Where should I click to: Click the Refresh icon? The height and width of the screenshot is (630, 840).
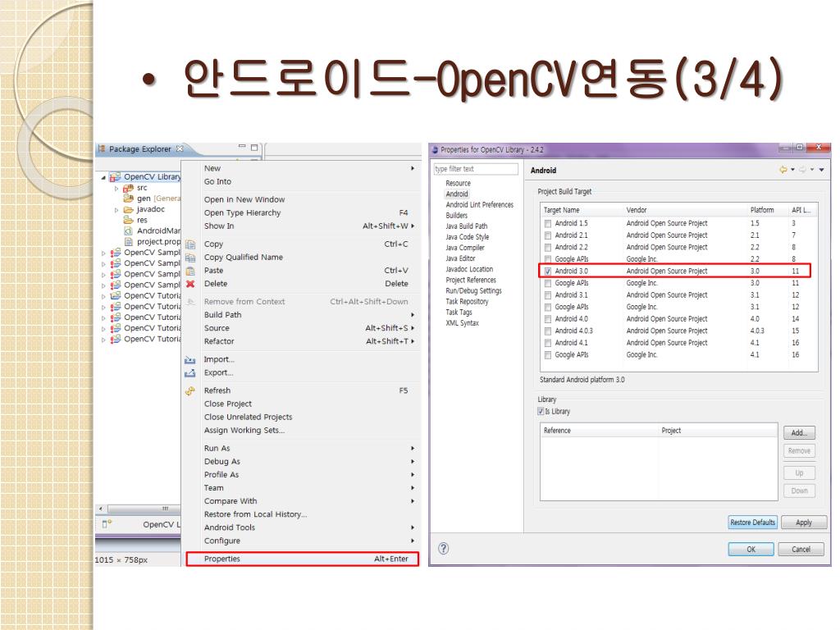coord(190,391)
